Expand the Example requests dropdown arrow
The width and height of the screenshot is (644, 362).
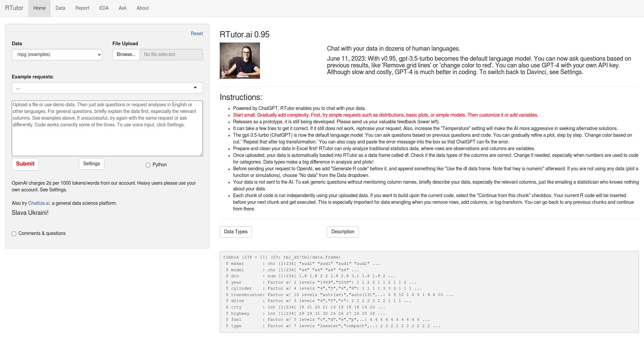pyautogui.click(x=195, y=88)
